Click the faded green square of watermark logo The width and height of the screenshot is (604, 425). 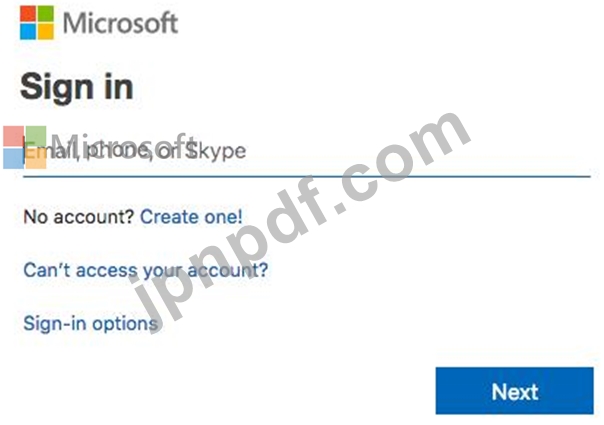(x=36, y=136)
